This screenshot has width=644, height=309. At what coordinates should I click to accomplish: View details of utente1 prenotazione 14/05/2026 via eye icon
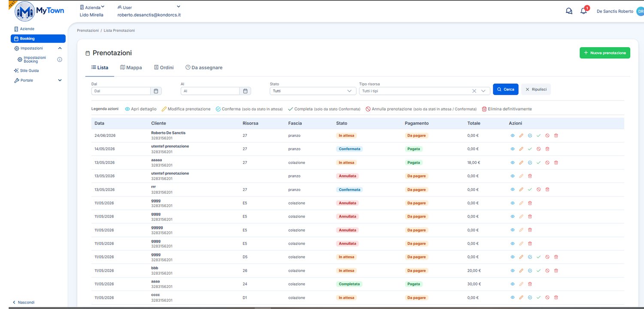[512, 149]
